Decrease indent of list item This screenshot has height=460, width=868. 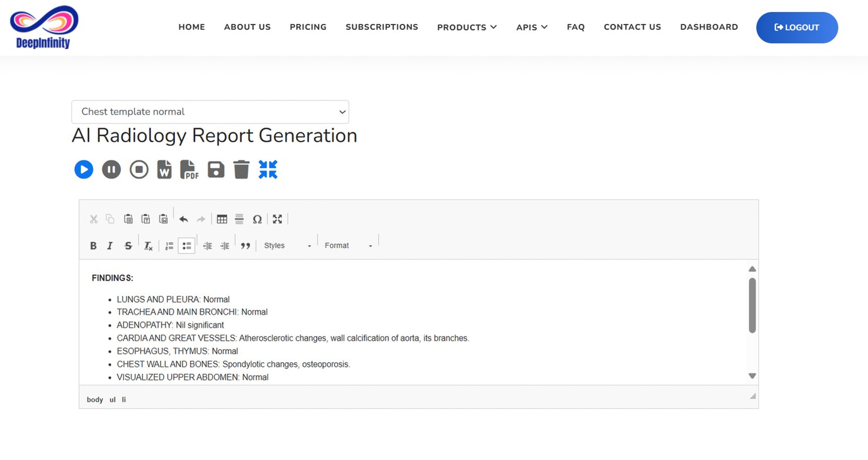(x=207, y=246)
